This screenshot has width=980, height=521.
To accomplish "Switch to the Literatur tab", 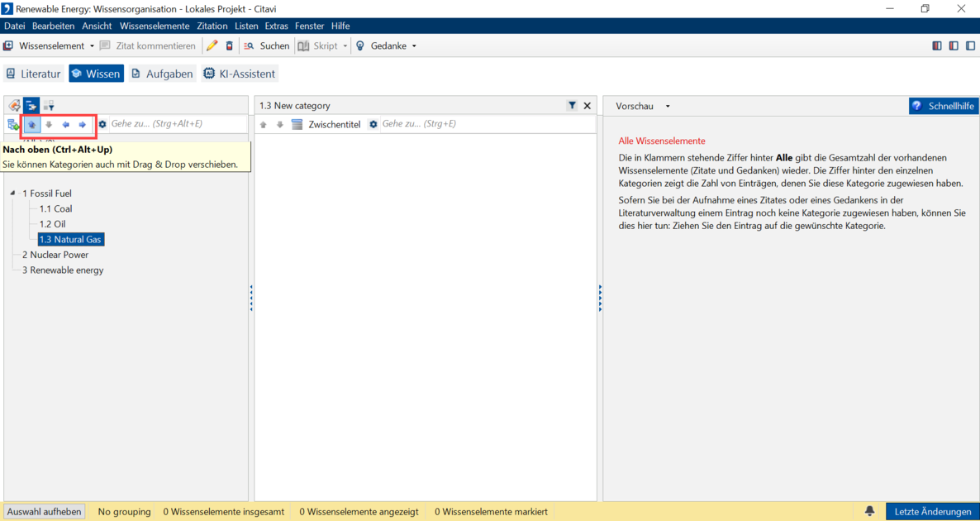I will tap(34, 74).
